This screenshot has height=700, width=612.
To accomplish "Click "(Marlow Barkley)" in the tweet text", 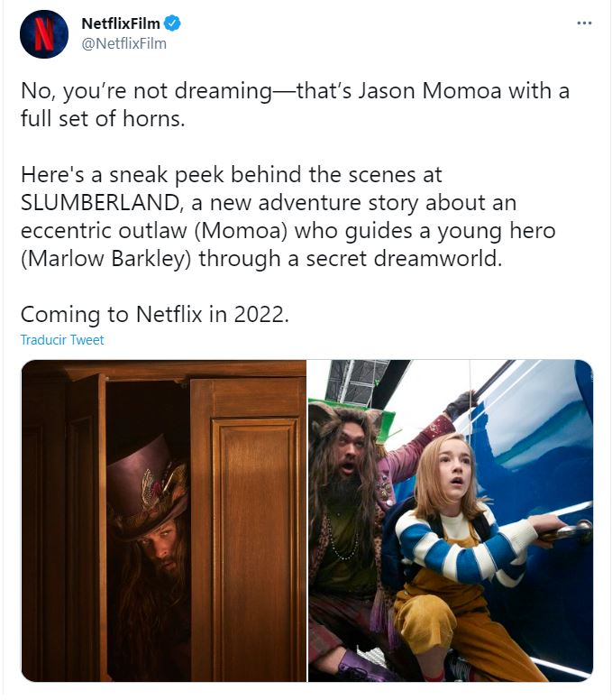I will coord(105,259).
